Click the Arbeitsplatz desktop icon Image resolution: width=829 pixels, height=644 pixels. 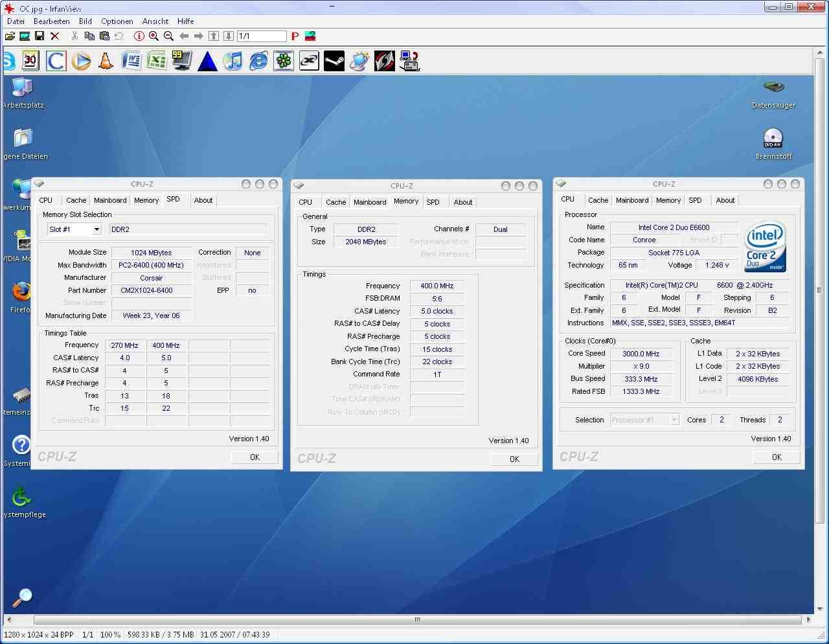tap(23, 93)
